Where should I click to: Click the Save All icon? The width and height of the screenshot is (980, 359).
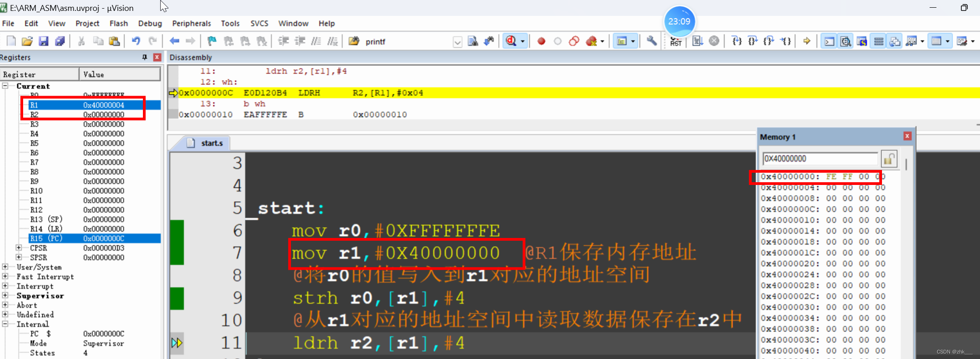point(60,41)
